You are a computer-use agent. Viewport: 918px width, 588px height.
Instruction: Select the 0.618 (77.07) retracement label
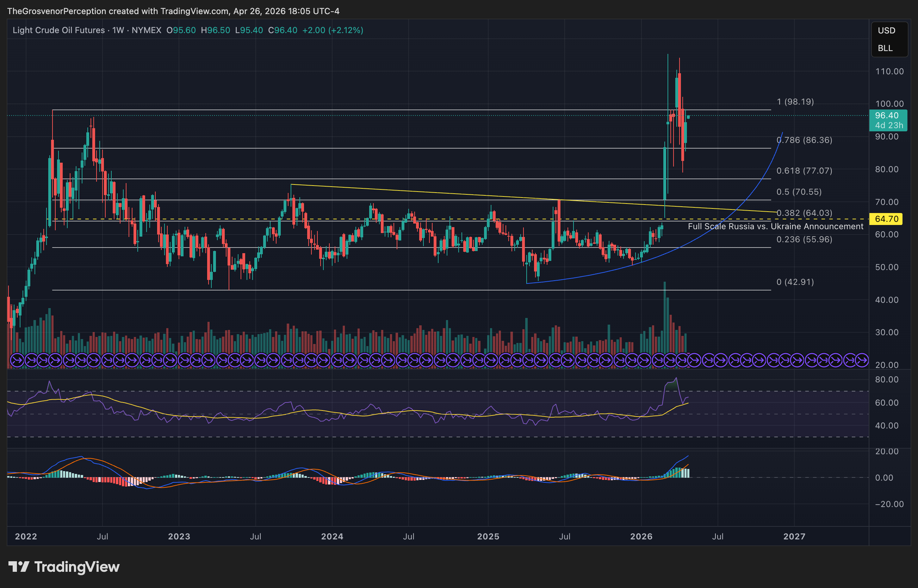coord(804,171)
